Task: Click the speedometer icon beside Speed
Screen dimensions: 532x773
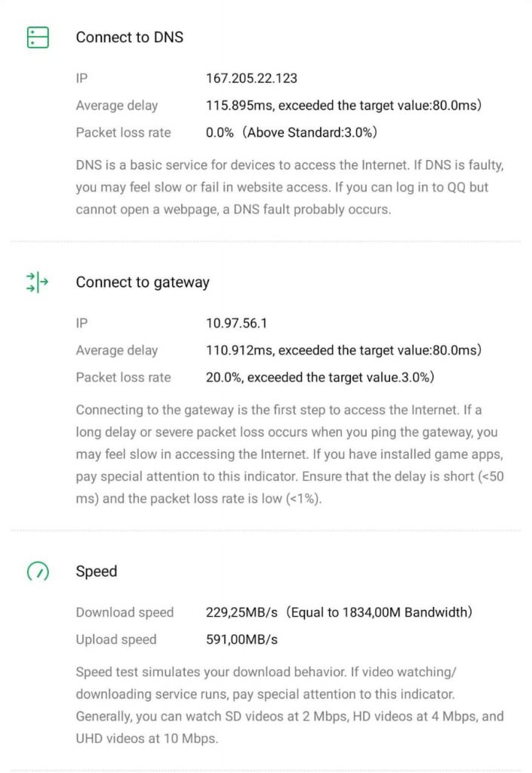Action: 38,571
